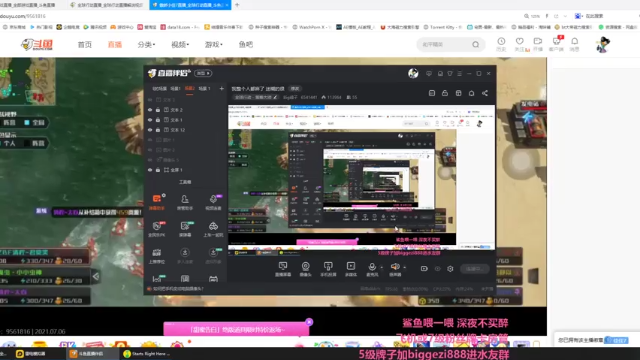Add a new scene with the plus button
The image size is (640, 360).
(221, 88)
